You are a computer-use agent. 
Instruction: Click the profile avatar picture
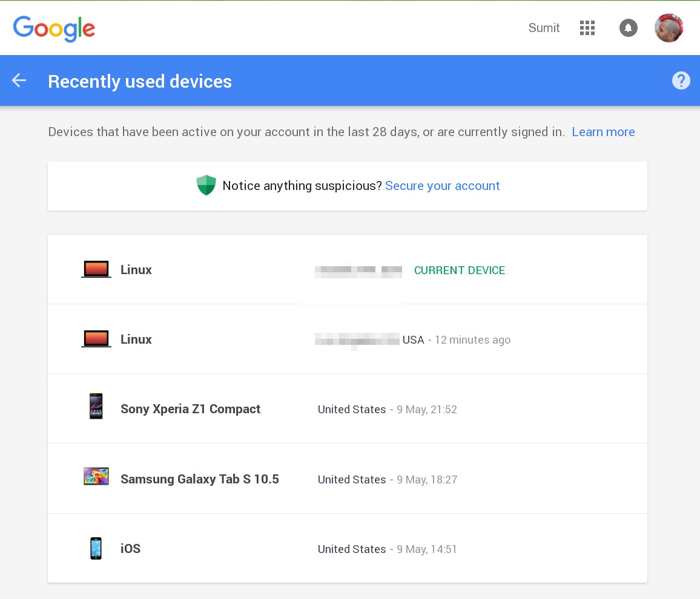[669, 28]
